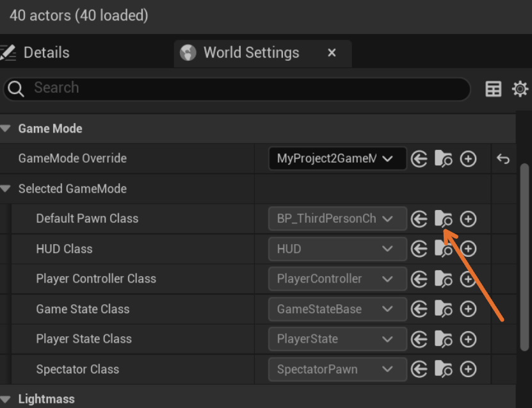Open the Game State Class dropdown

[x=337, y=309]
